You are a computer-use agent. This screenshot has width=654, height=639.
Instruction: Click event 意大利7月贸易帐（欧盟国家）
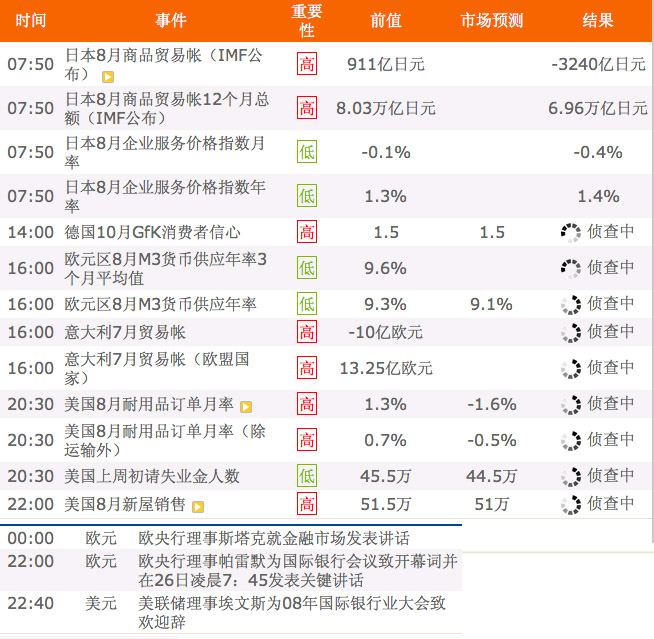tap(157, 368)
